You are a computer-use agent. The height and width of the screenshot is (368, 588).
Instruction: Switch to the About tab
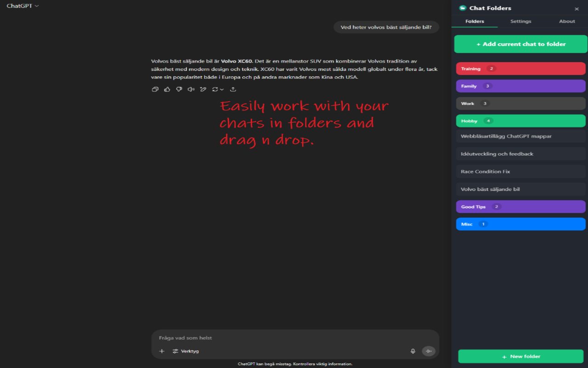click(567, 21)
